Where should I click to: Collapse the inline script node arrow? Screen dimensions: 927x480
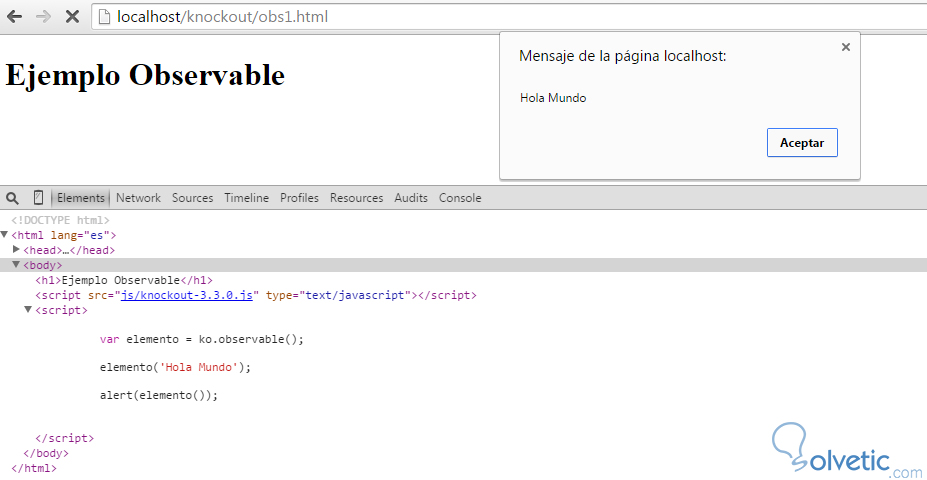28,309
